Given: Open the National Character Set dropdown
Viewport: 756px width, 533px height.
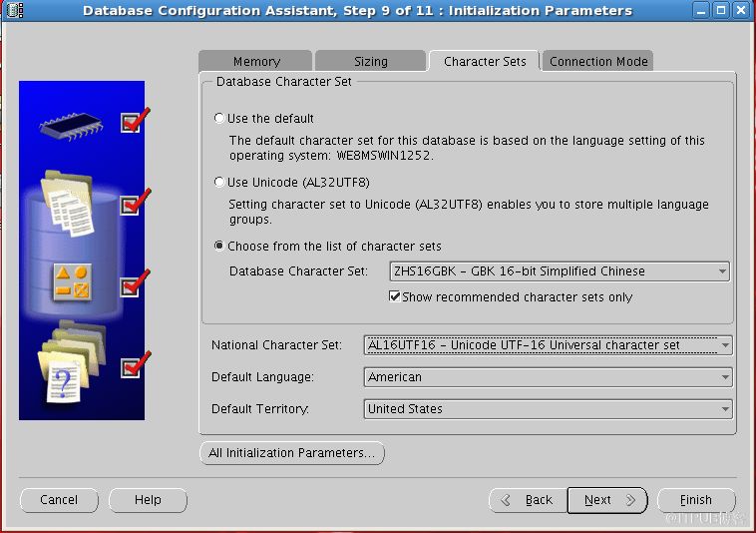Looking at the screenshot, I should (549, 345).
